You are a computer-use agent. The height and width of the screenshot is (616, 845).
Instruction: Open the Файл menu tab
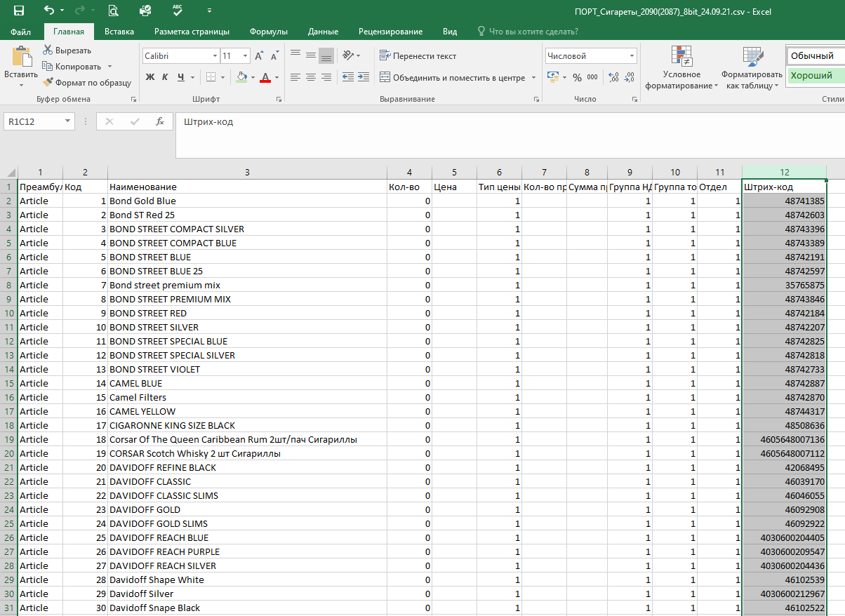coord(20,32)
